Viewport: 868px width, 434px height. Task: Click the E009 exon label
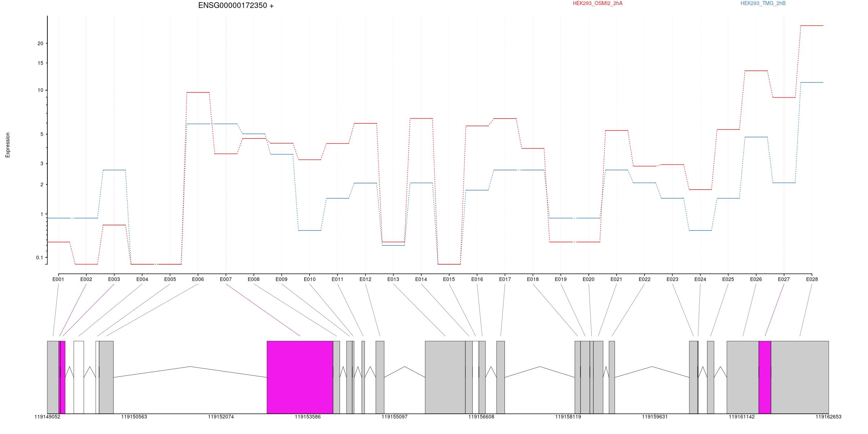click(x=281, y=279)
